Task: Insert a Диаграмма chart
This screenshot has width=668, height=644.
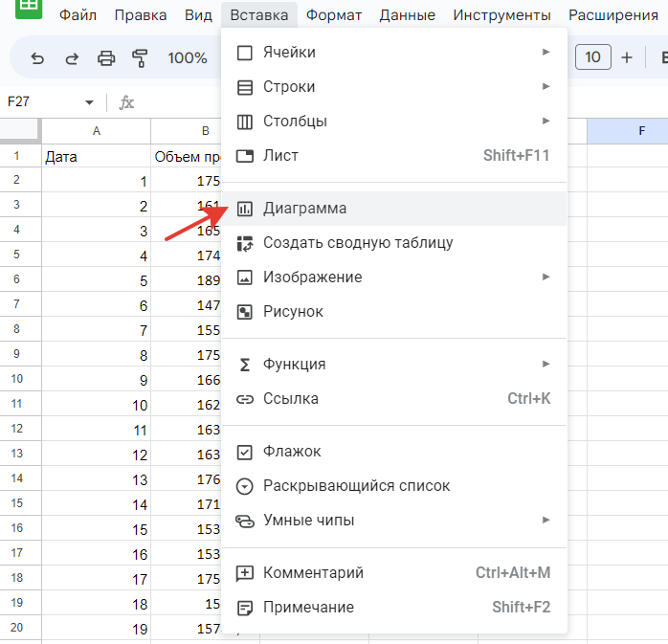Action: pos(304,208)
